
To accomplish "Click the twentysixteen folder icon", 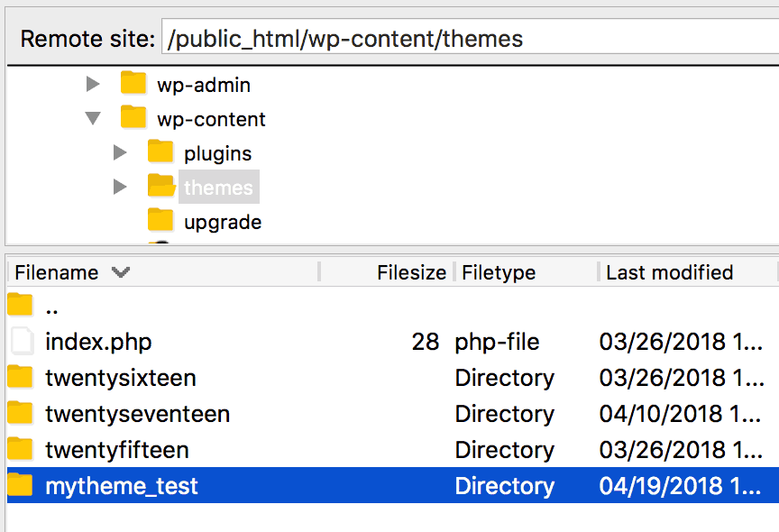I will click(20, 377).
